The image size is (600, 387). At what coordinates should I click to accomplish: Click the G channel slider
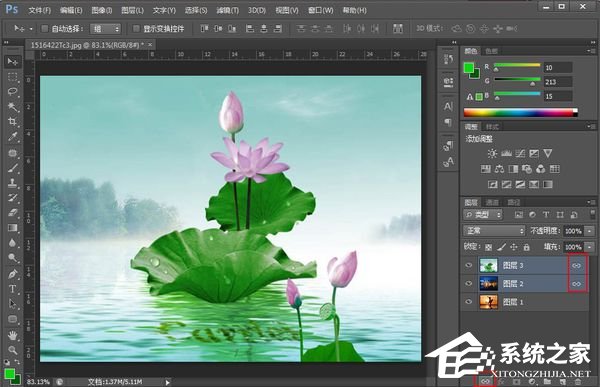click(517, 81)
